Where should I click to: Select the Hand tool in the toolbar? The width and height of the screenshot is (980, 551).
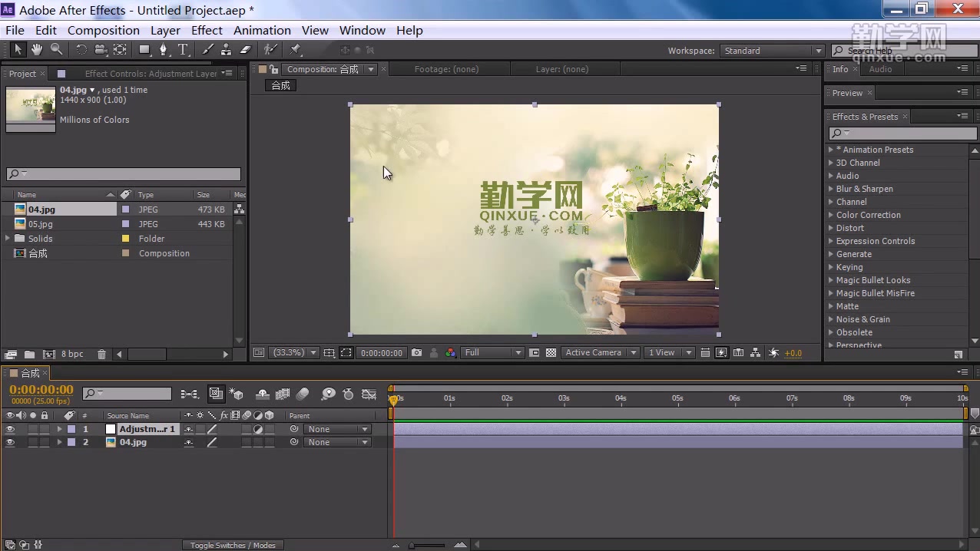(36, 49)
